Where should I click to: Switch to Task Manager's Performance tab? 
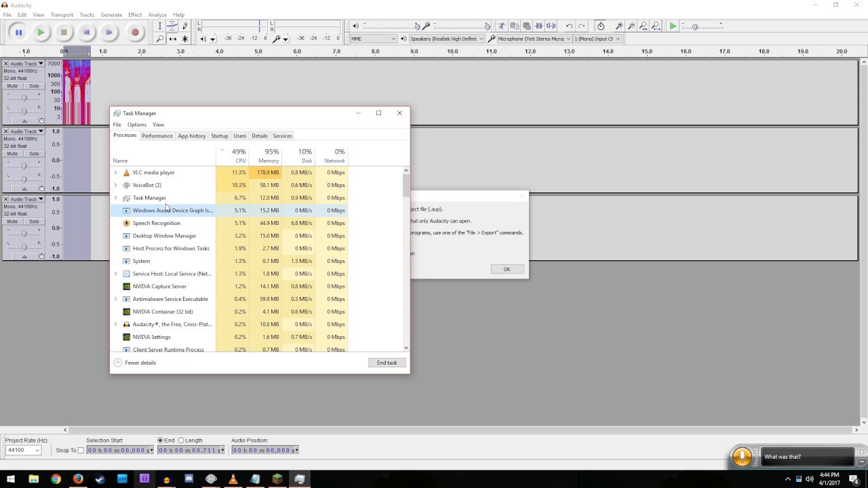pos(157,136)
